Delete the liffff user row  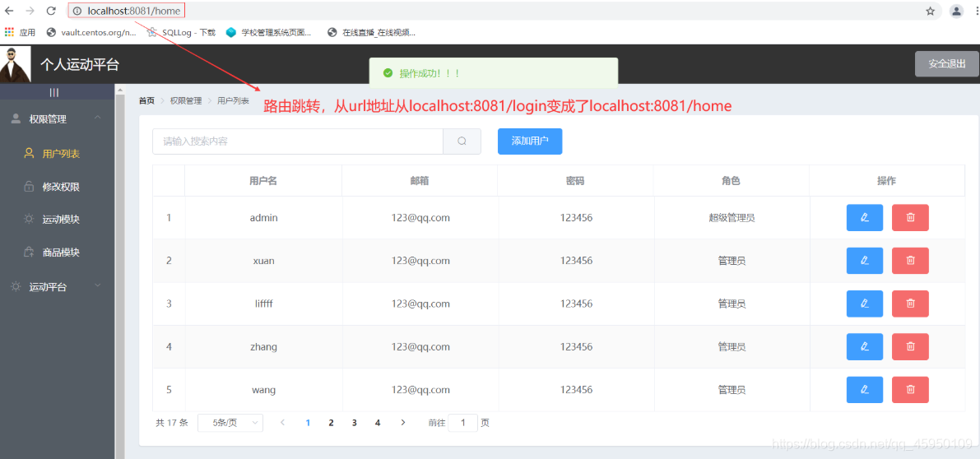pos(910,304)
